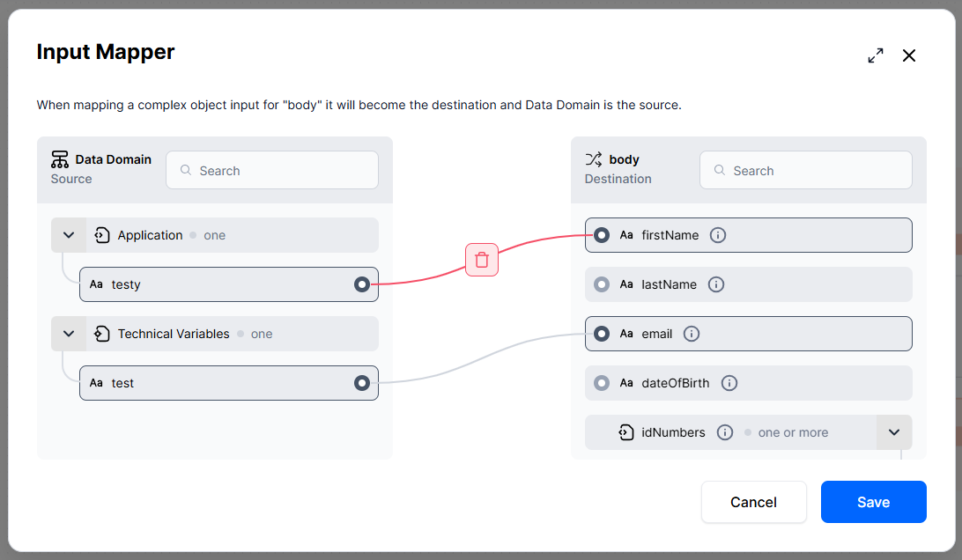Cancel the input mapping
962x560 pixels.
coord(753,503)
